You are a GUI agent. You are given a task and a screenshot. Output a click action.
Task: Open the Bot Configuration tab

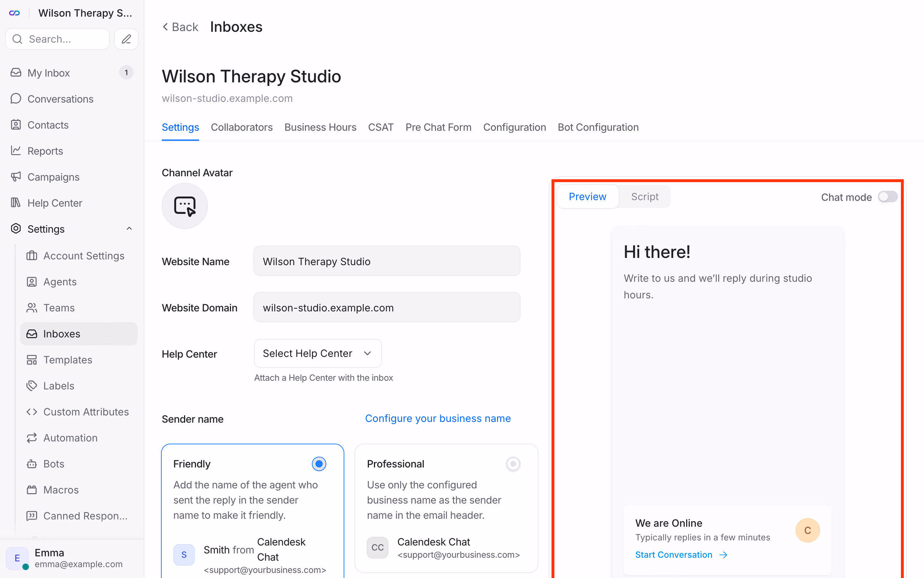click(x=598, y=127)
